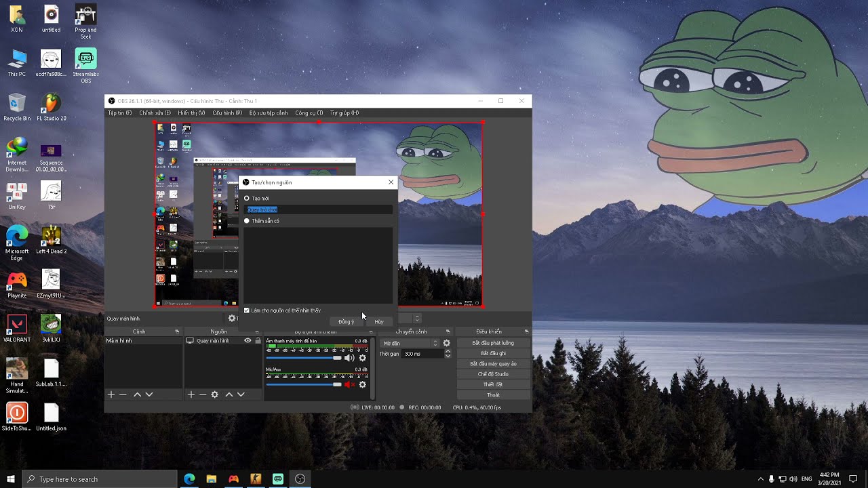Open the Bộ sưu tập cảnh menu
868x488 pixels.
click(269, 113)
